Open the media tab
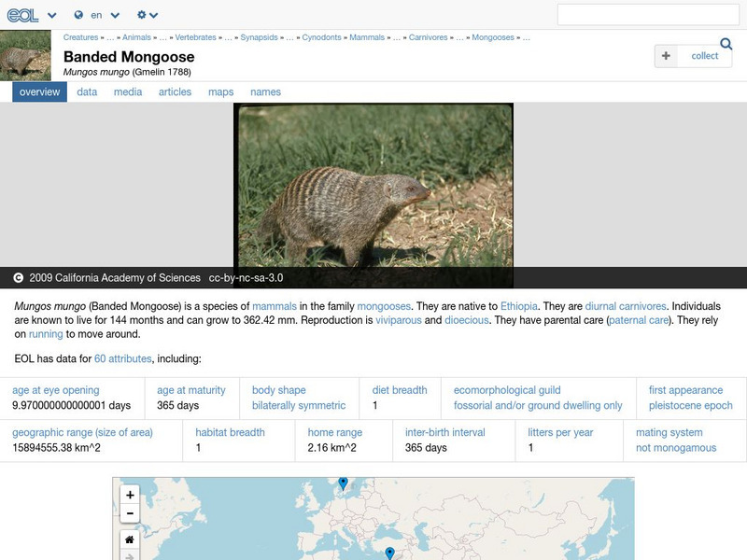Screen dimensions: 747x560 tap(126, 91)
